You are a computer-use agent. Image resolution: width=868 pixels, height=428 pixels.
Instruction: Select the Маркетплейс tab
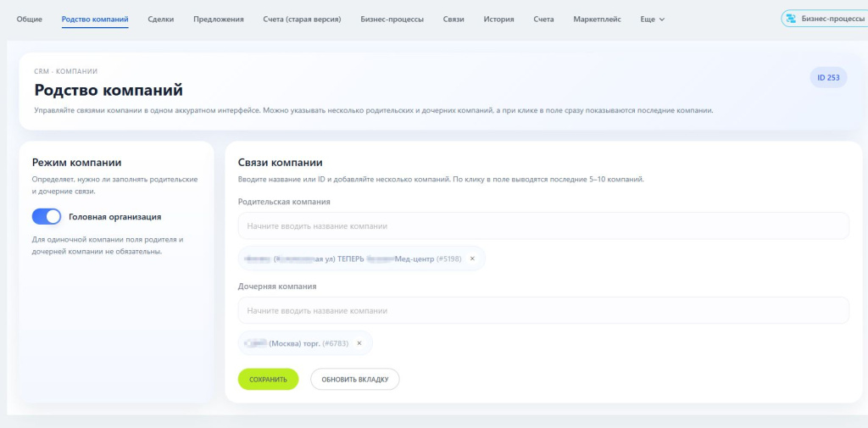pos(598,19)
